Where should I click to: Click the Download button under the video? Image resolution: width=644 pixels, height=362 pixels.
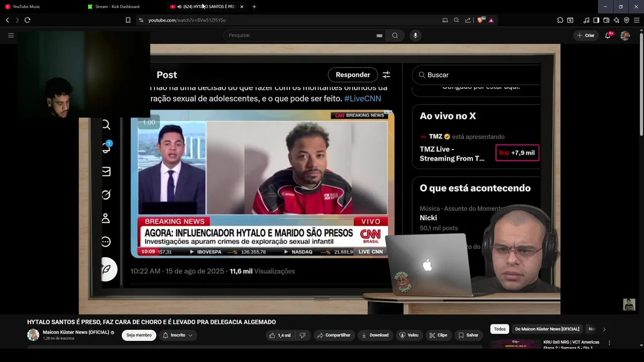375,335
